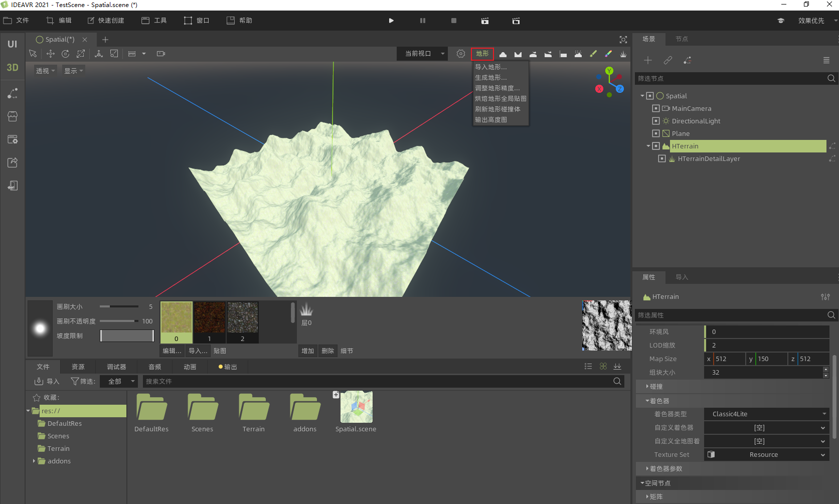Screen dimensions: 839x504
Task: Expand the addons folder in file tree
Action: [x=34, y=461]
